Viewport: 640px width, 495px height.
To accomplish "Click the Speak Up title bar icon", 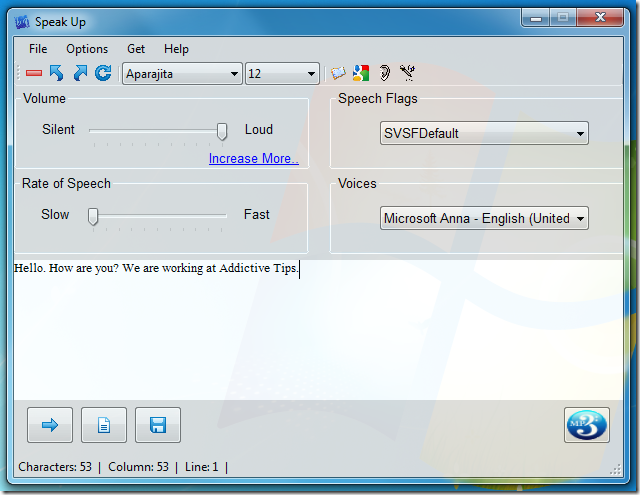I will (x=22, y=22).
